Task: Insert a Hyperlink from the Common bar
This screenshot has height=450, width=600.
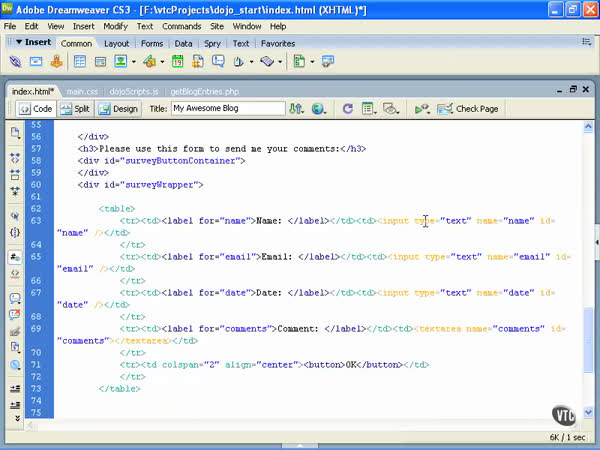Action: coord(15,62)
